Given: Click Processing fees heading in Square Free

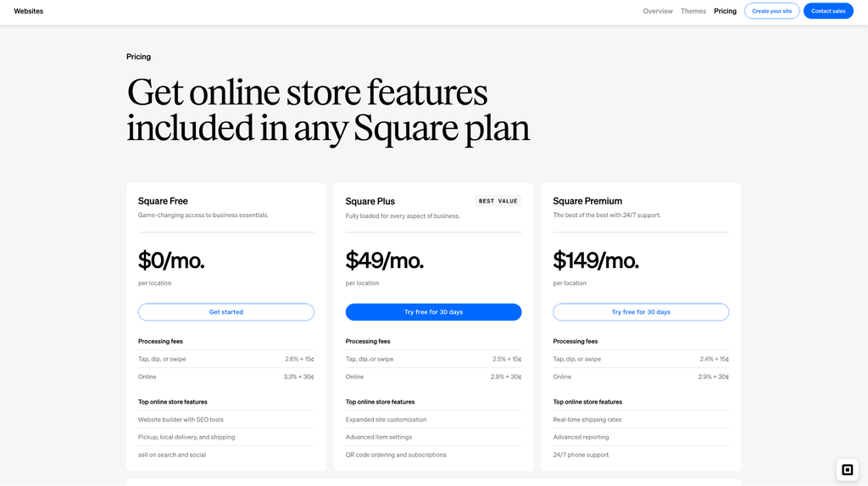Looking at the screenshot, I should point(160,341).
